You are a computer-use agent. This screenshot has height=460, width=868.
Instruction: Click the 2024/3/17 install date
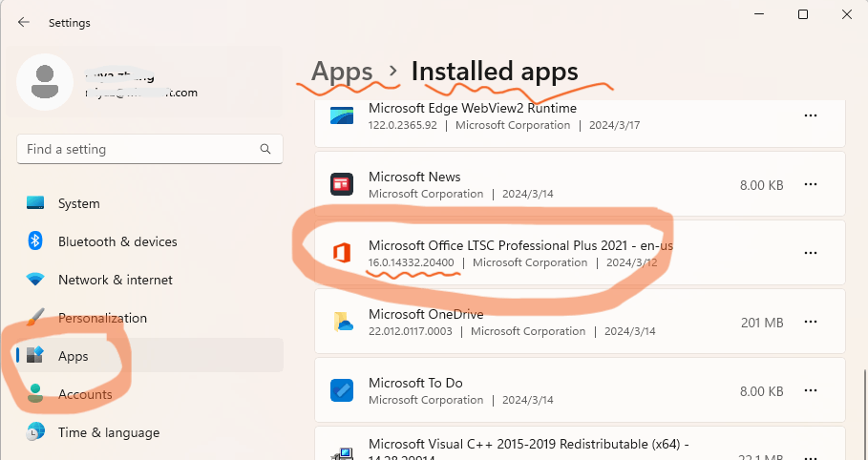coord(614,125)
